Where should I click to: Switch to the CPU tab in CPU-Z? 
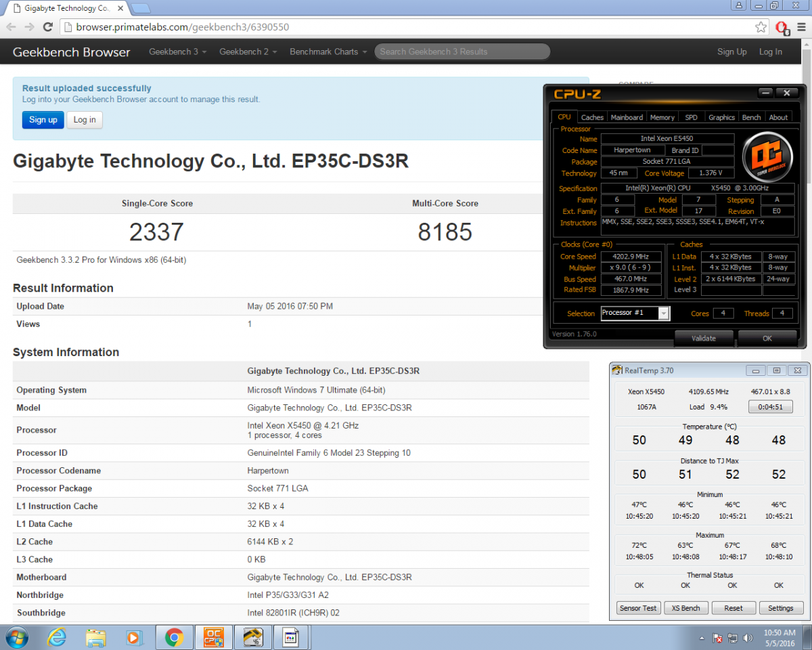[564, 117]
